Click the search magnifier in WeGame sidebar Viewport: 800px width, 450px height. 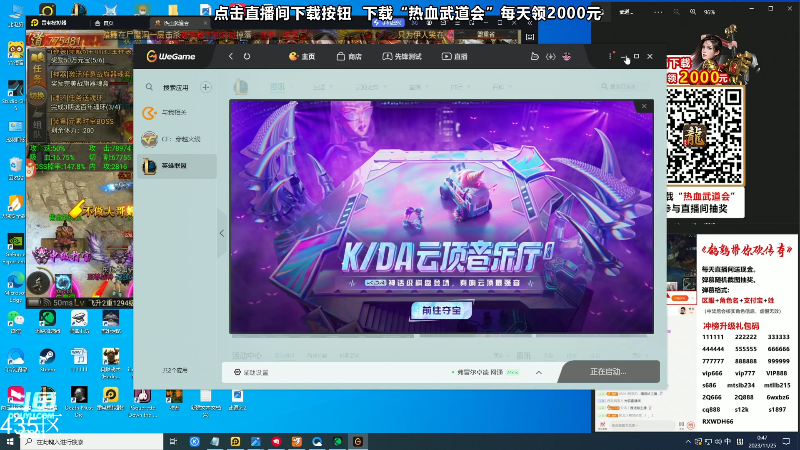click(149, 87)
